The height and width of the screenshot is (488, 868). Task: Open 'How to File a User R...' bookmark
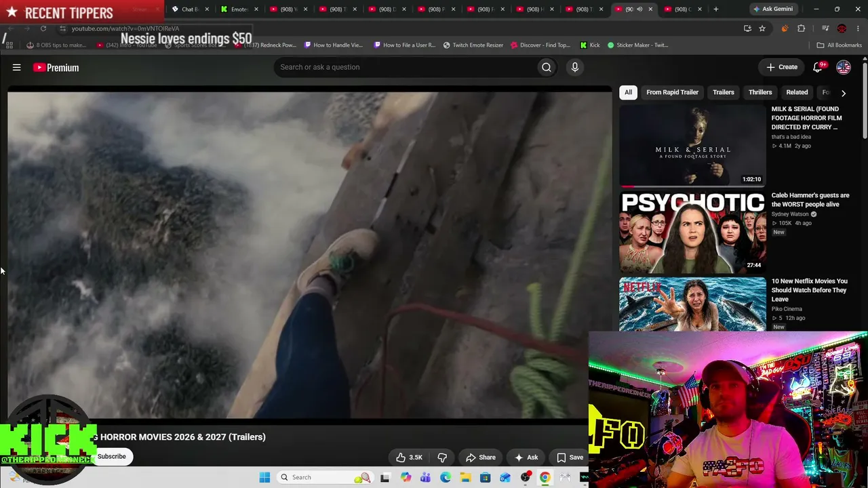(405, 45)
